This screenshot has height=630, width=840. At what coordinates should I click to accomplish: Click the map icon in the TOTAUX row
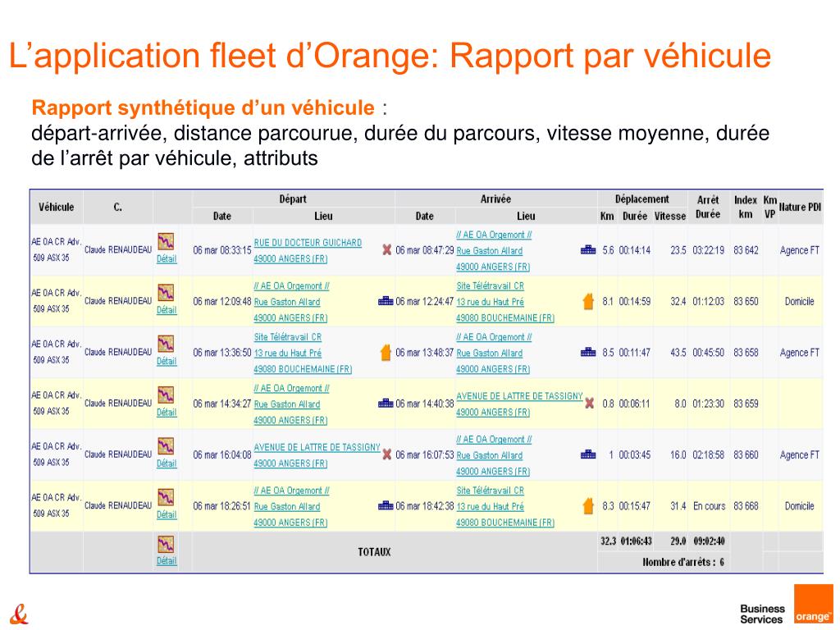[x=166, y=545]
